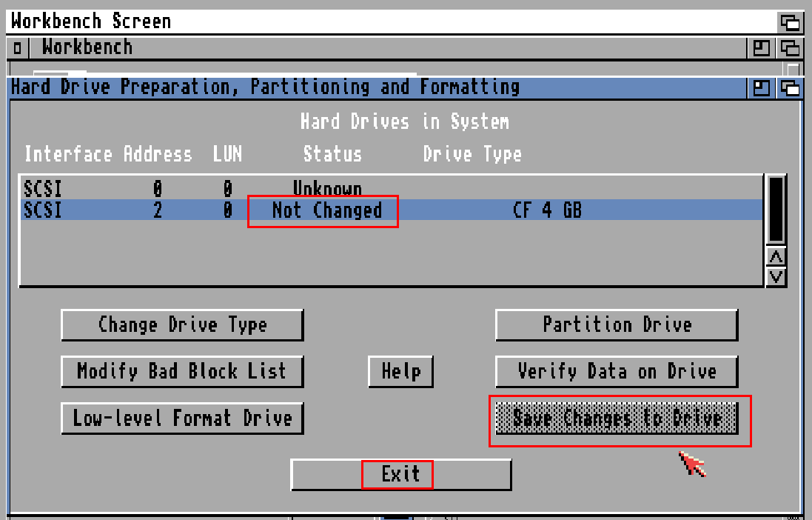Screen dimensions: 812x520
Task: Click the drive list scroll-down arrow
Action: tap(776, 276)
